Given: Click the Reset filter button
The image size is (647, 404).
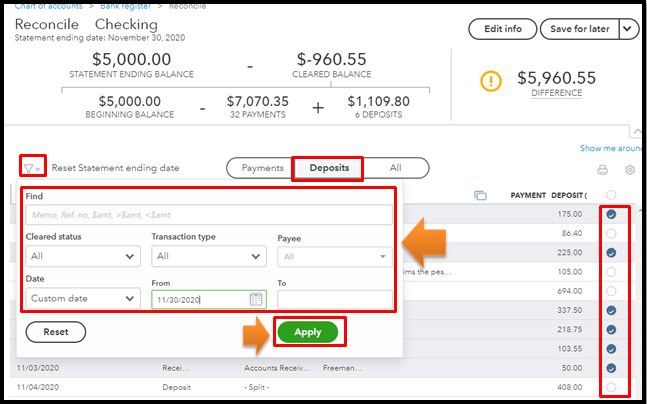Looking at the screenshot, I should coord(56,332).
